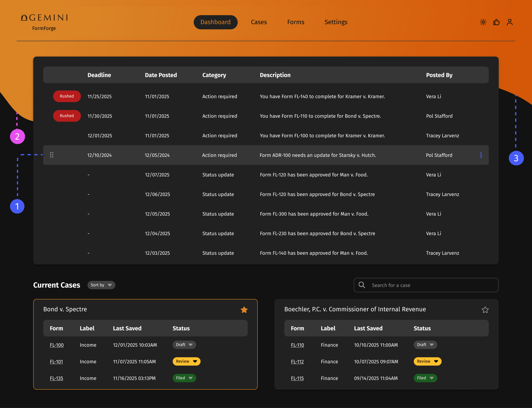
Task: Open the Sort by dropdown
Action: pyautogui.click(x=101, y=285)
